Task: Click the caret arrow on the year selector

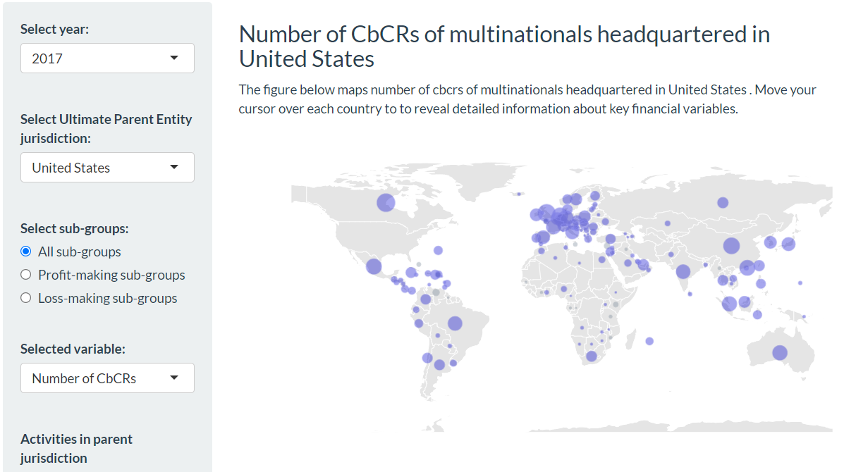Action: [x=174, y=58]
